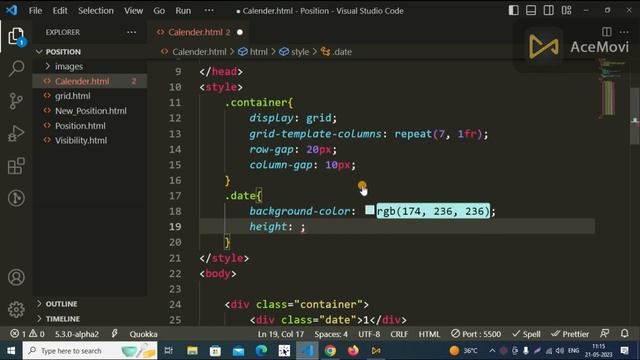Screen dimensions: 640x360
Task: Toggle Spell checker in status bar
Action: (x=527, y=334)
